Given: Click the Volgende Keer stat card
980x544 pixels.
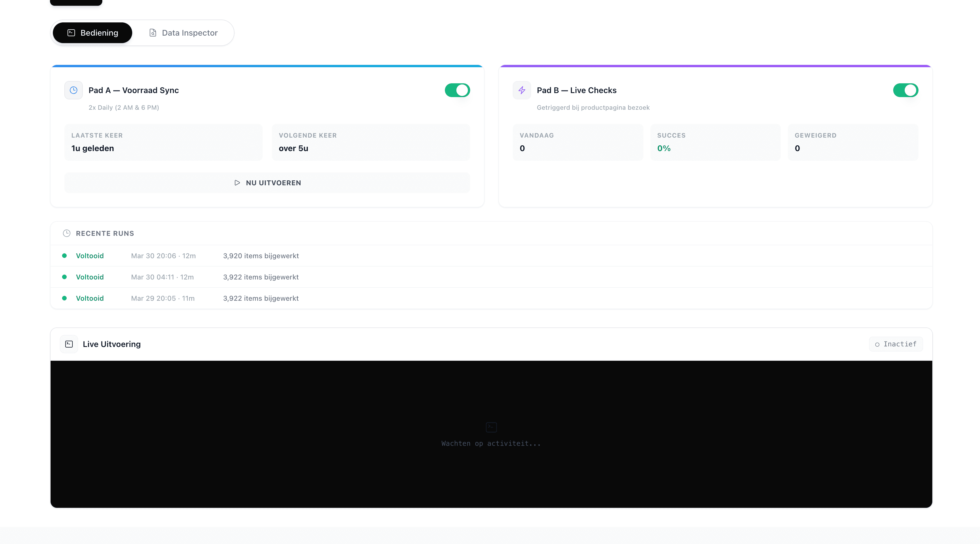Looking at the screenshot, I should pos(370,142).
